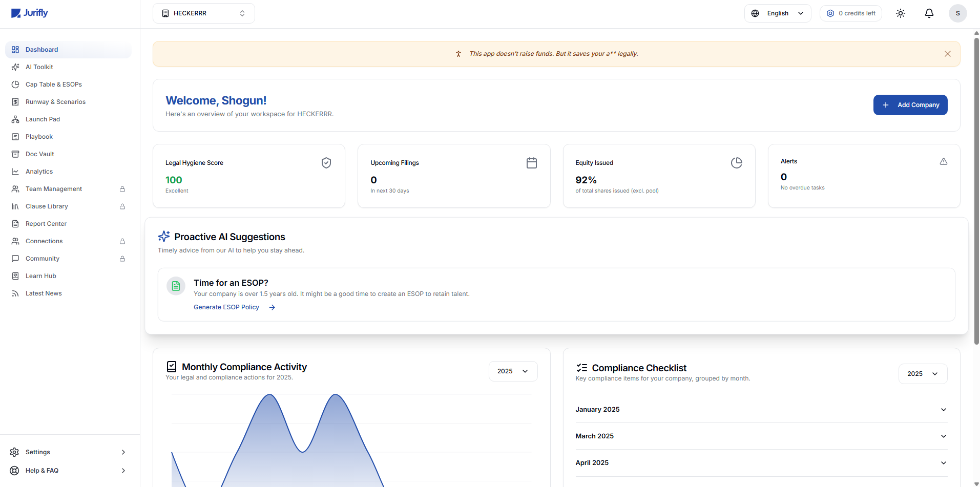980x487 pixels.
Task: Toggle light/dark theme sun icon
Action: coord(900,13)
